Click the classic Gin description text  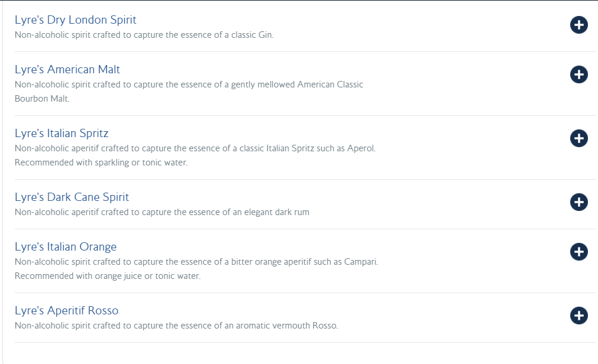(x=144, y=35)
